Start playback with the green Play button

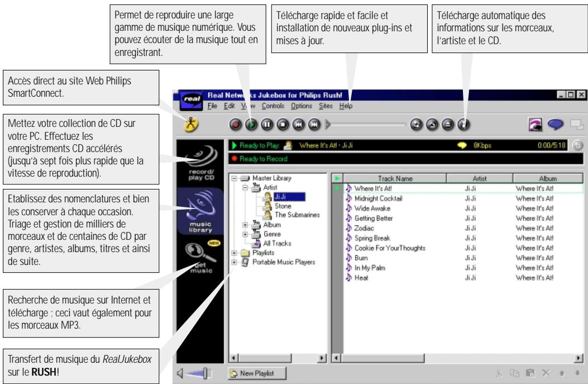[x=252, y=124]
